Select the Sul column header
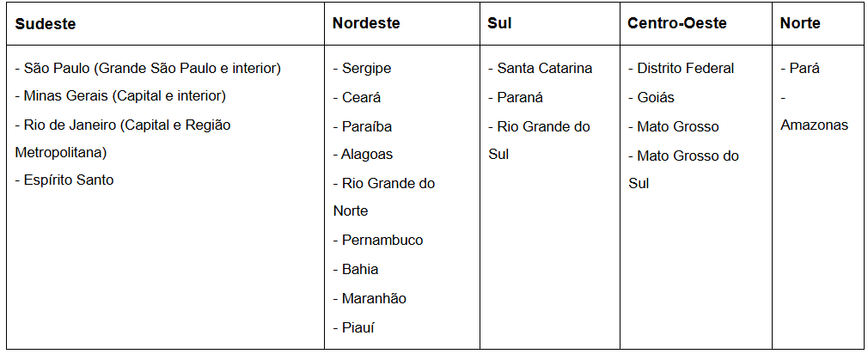Screen dimensions: 868x354 pyautogui.click(x=499, y=23)
